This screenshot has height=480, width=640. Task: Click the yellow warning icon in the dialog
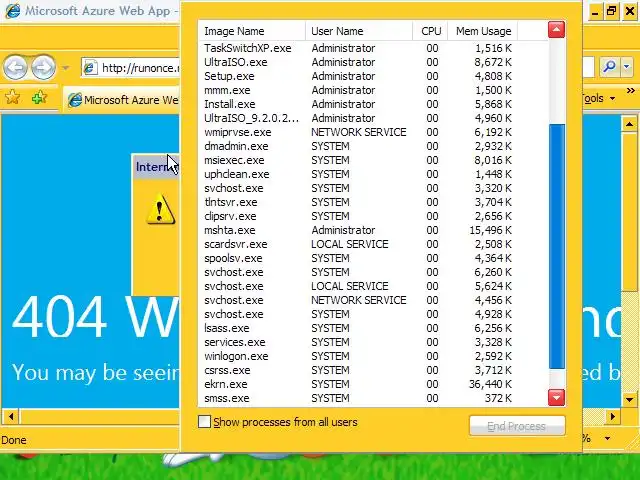160,209
